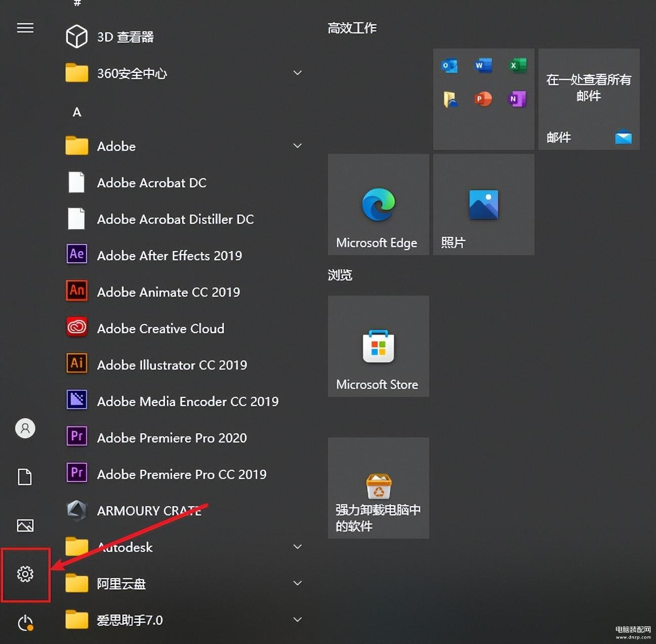656x644 pixels.
Task: Click the File Explorer icon in Office tile
Action: [450, 99]
